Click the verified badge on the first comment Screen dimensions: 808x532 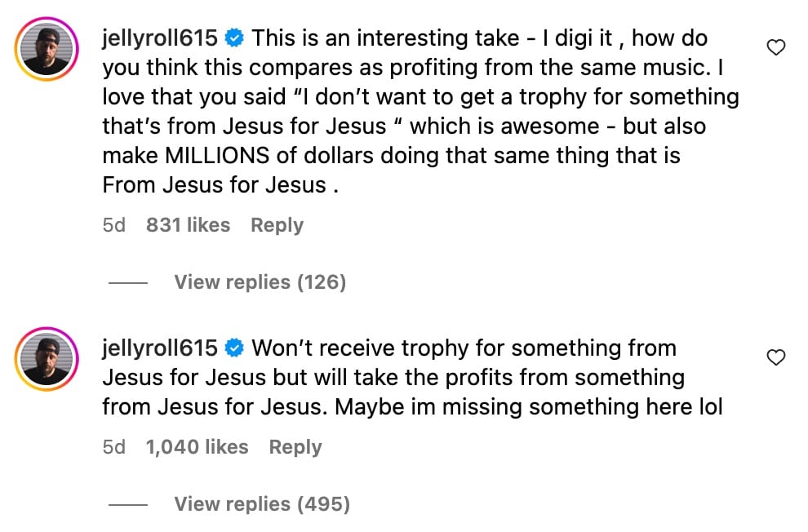pyautogui.click(x=235, y=38)
